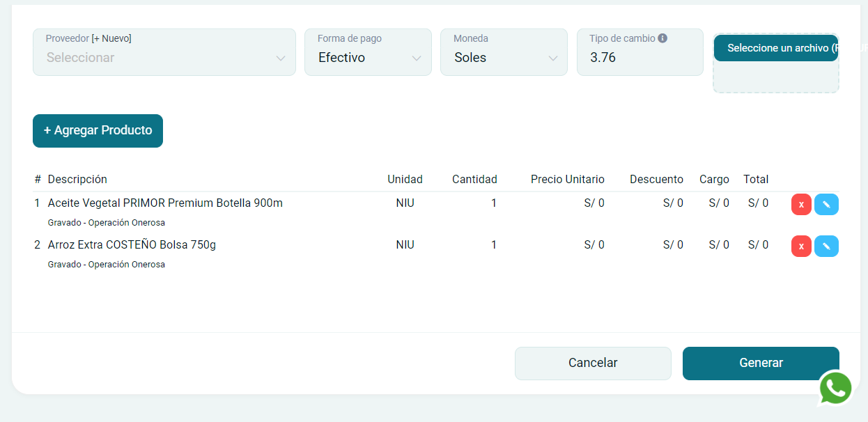Screen dimensions: 868x422
Task: Edit the Aceite Vegetal PRIMOR product
Action: (826, 205)
